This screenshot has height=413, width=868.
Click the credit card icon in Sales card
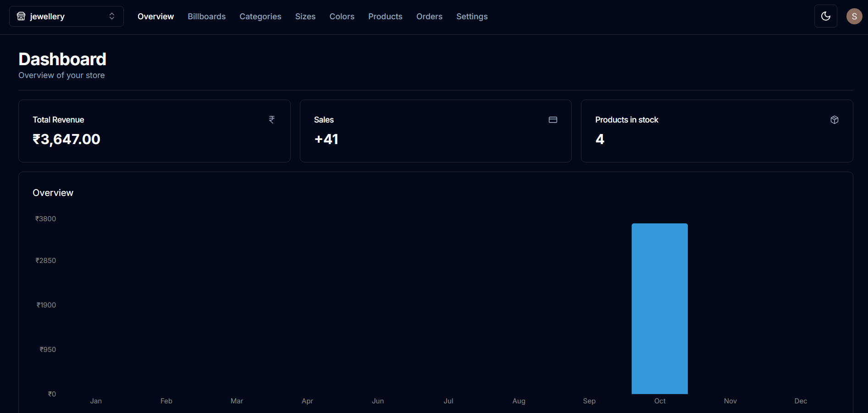[x=553, y=120]
